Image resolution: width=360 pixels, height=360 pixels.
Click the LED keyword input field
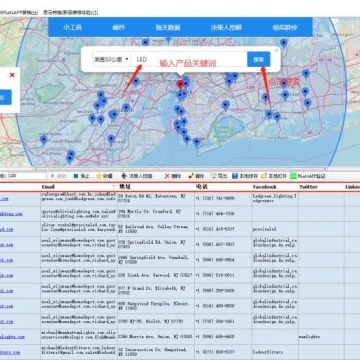coord(189,60)
